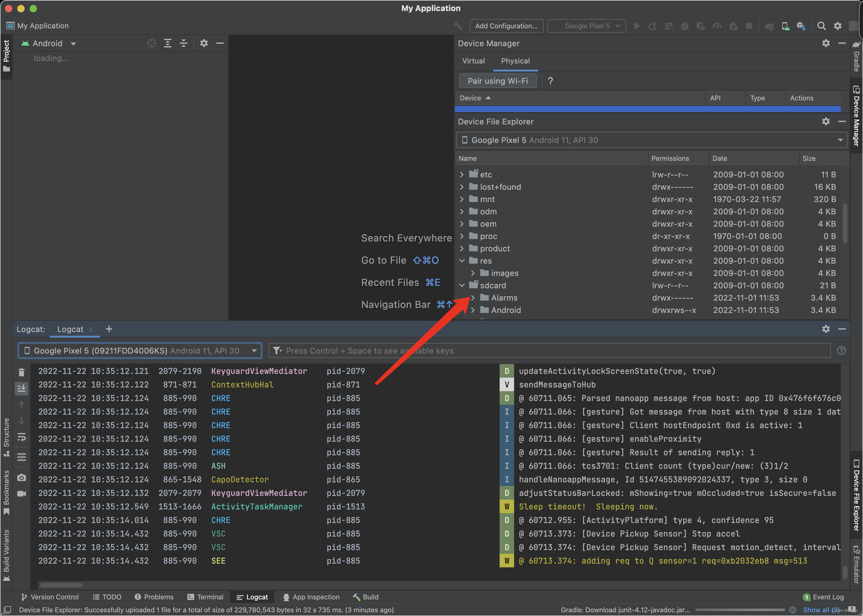Viewport: 863px width, 616px height.
Task: Click Collapse All in Project panel
Action: pyautogui.click(x=184, y=43)
